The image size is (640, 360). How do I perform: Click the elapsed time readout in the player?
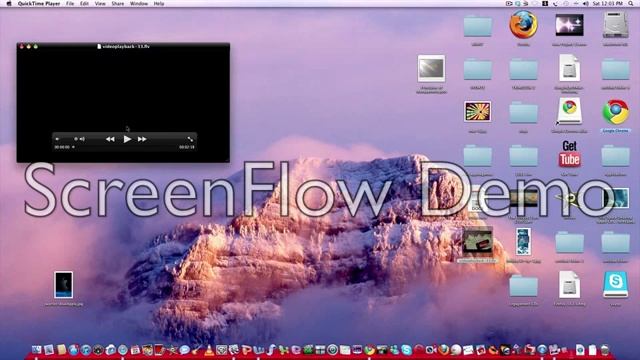62,147
